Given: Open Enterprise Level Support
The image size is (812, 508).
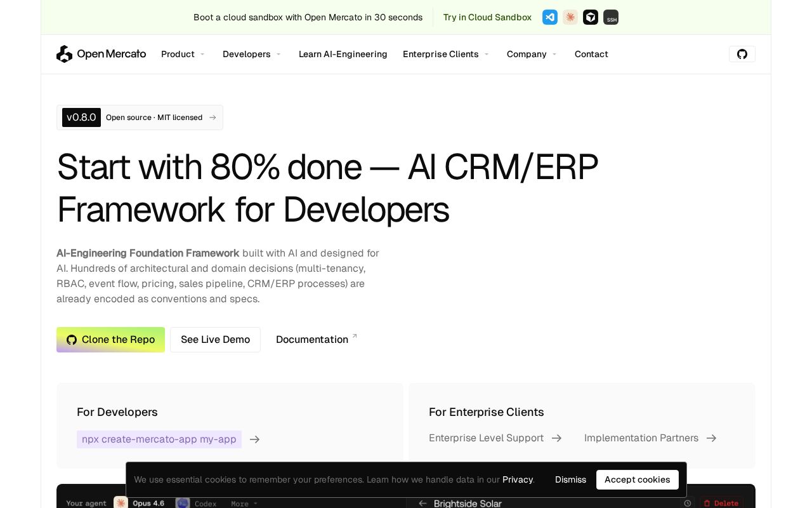Looking at the screenshot, I should click(495, 438).
